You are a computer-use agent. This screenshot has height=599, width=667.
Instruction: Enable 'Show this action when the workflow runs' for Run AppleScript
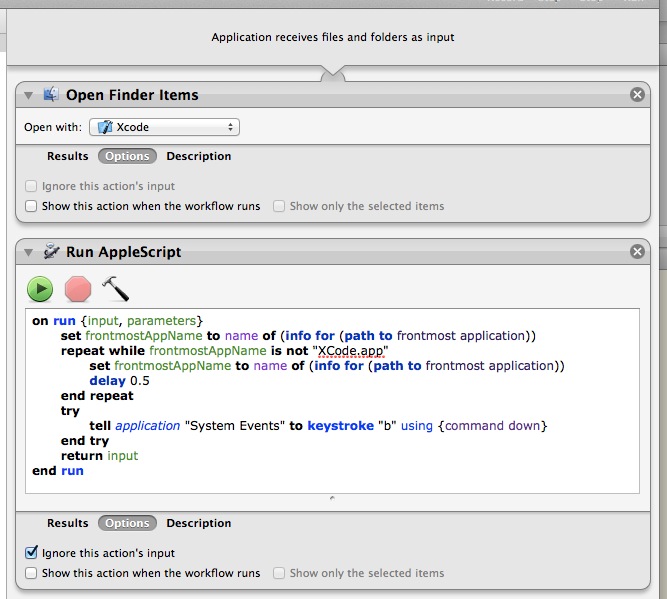pyautogui.click(x=31, y=573)
